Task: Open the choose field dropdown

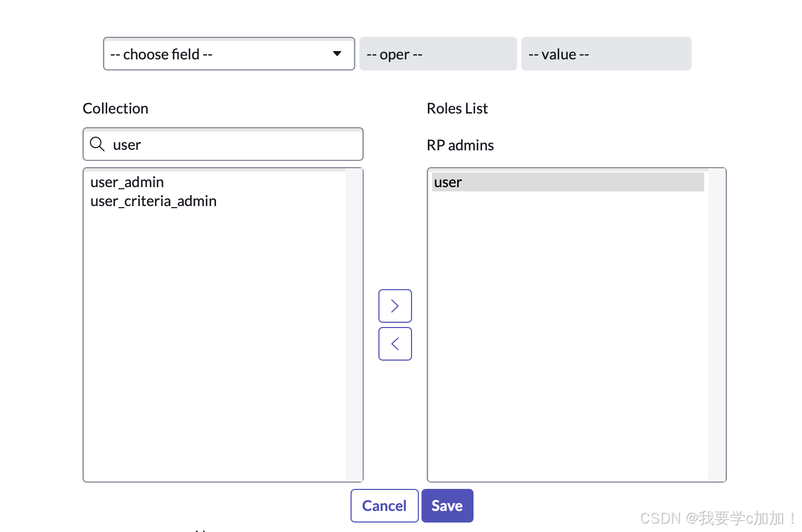Action: 229,54
